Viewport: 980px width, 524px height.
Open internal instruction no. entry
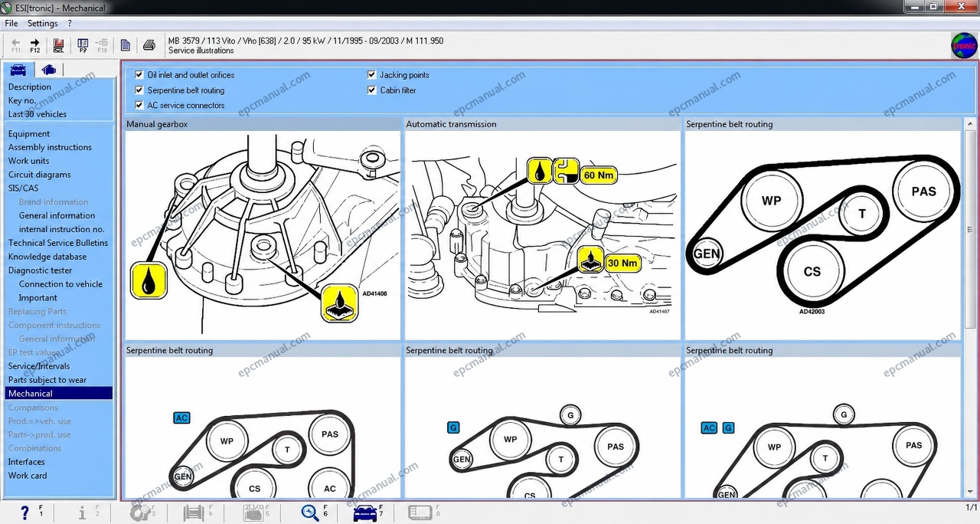[62, 229]
